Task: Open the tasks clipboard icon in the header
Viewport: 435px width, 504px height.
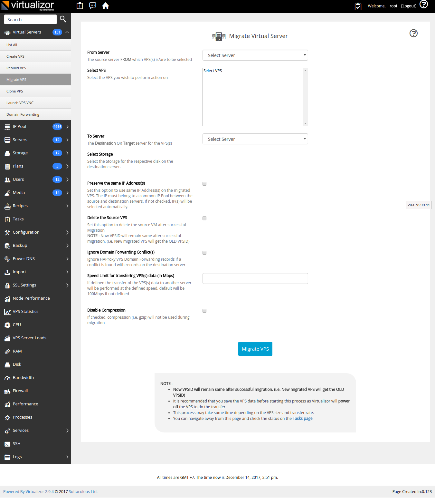Action: 358,6
